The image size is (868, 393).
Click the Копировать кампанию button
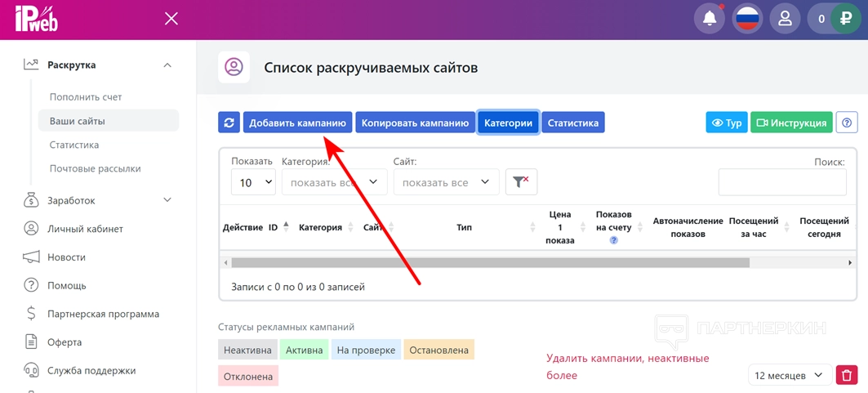415,123
